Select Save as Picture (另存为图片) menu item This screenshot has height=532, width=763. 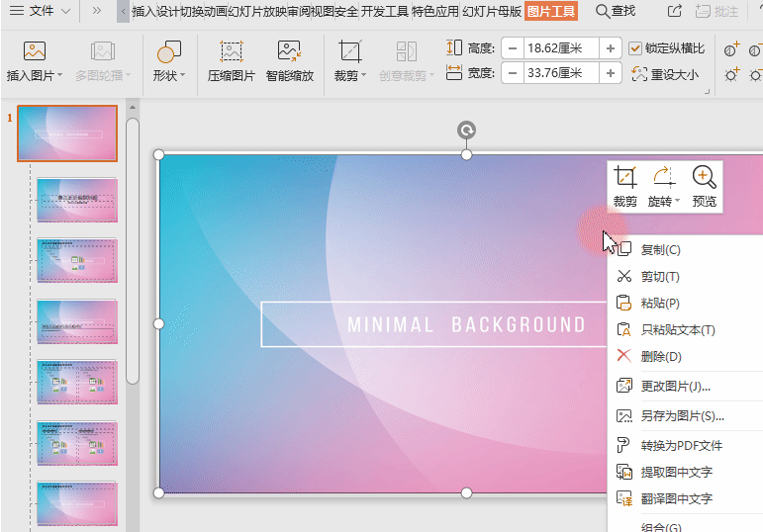pyautogui.click(x=682, y=416)
